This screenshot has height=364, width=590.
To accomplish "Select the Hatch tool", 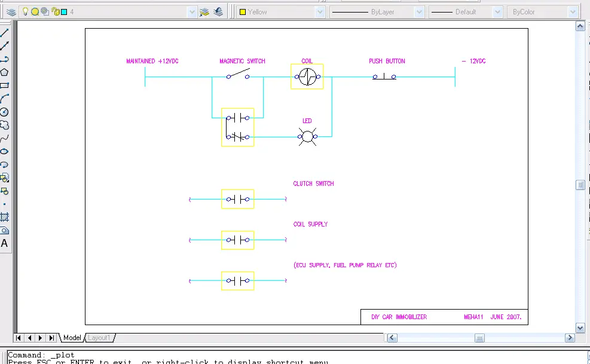I will click(x=4, y=217).
